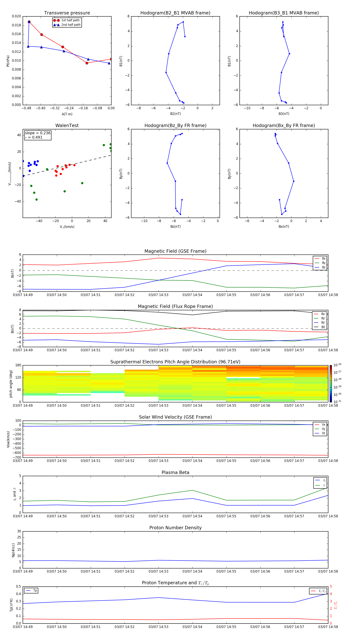This screenshot has height=644, width=351.
Task: Click the 'Bz(nT)' x-axis label
Action: [175, 227]
